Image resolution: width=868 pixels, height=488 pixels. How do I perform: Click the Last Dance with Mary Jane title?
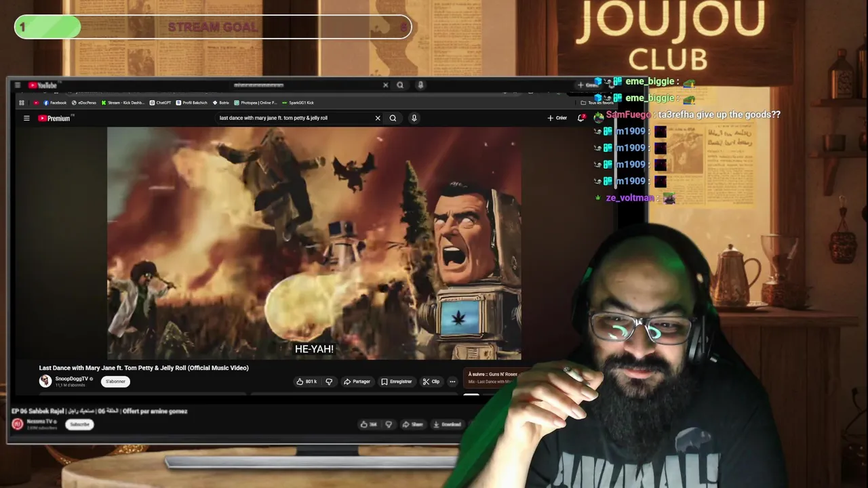(x=144, y=368)
